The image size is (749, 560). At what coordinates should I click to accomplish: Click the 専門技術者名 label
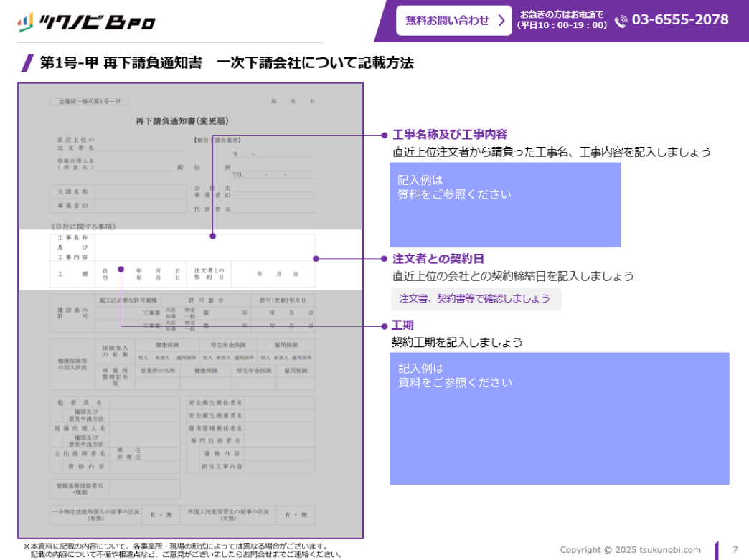(x=215, y=441)
